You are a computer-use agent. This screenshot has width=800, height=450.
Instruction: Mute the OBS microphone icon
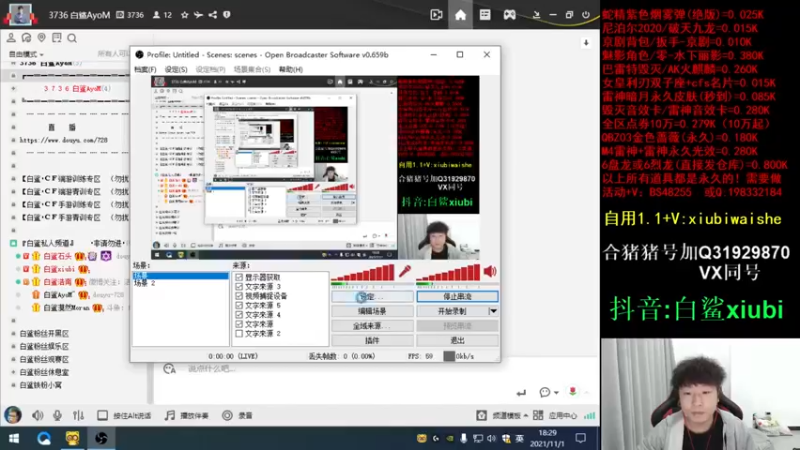[x=405, y=271]
